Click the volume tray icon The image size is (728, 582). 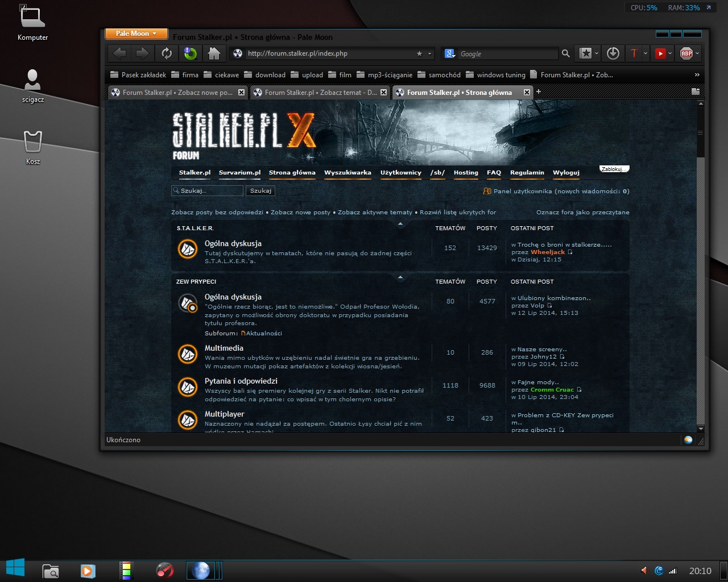(644, 571)
